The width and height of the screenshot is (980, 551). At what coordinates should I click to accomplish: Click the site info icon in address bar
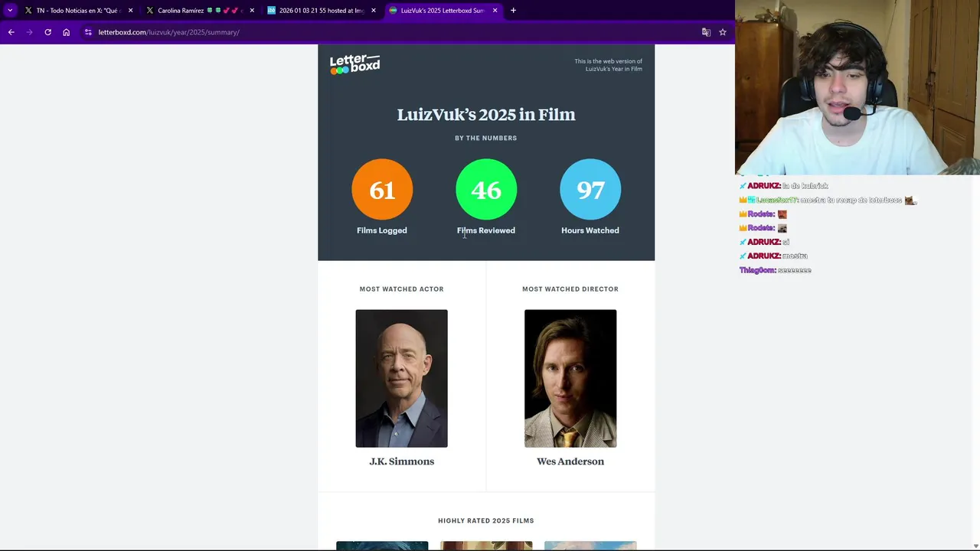click(x=88, y=32)
